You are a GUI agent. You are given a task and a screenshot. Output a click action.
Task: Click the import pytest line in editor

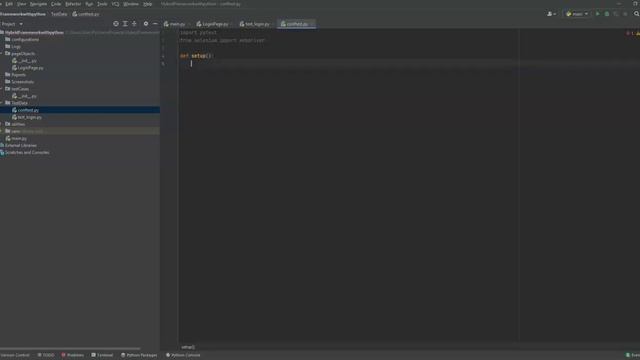(x=198, y=33)
